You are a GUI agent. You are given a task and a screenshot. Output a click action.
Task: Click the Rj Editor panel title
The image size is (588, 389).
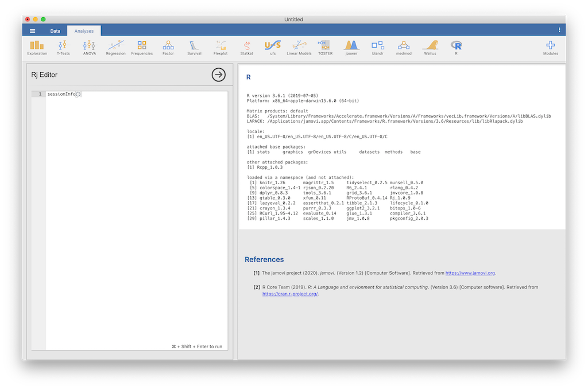tap(44, 75)
